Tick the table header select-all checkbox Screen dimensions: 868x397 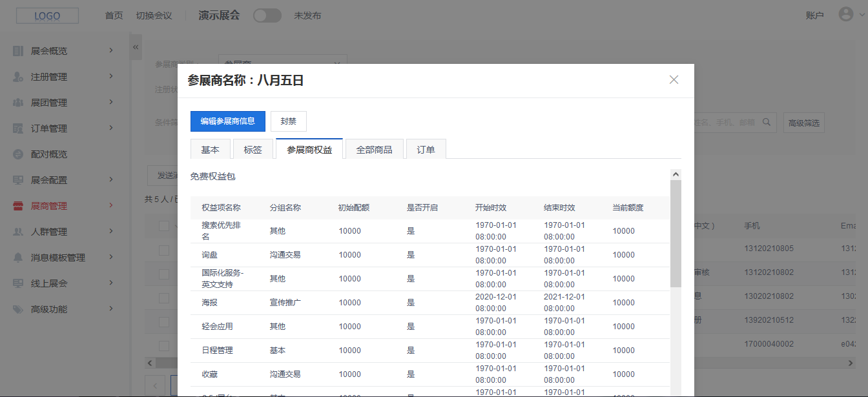coord(164,226)
